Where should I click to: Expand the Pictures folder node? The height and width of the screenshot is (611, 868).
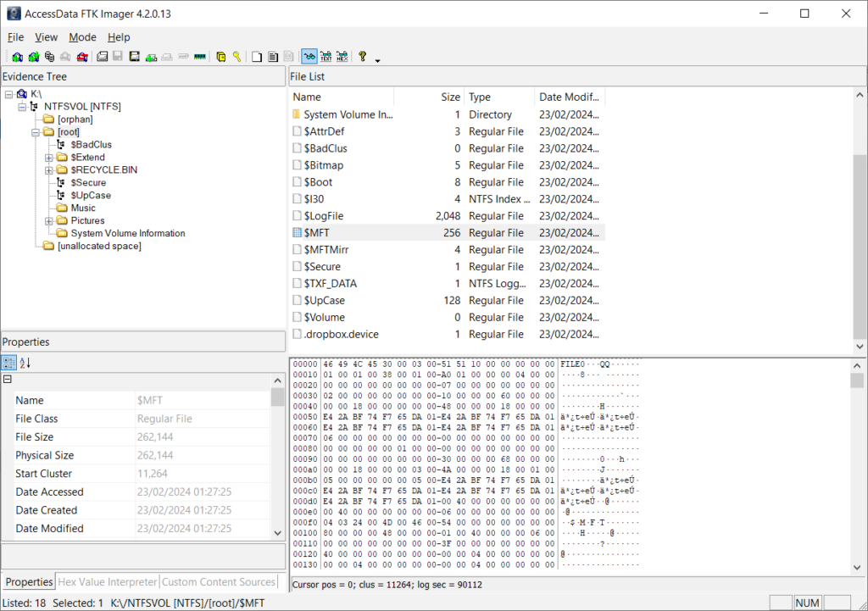point(48,221)
